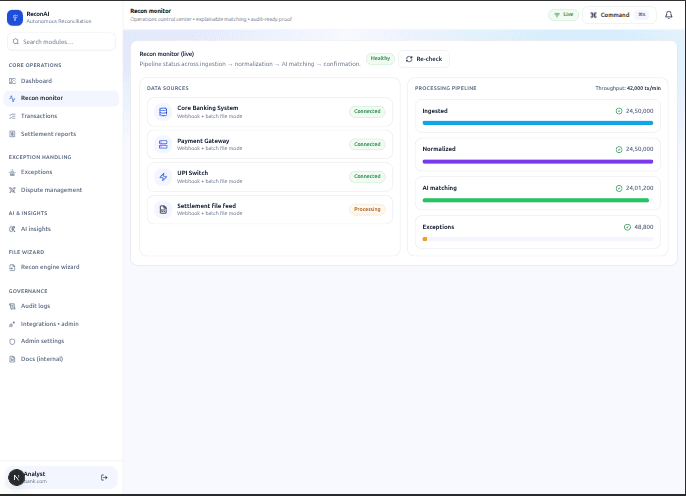Click the user avatar N

pos(16,478)
